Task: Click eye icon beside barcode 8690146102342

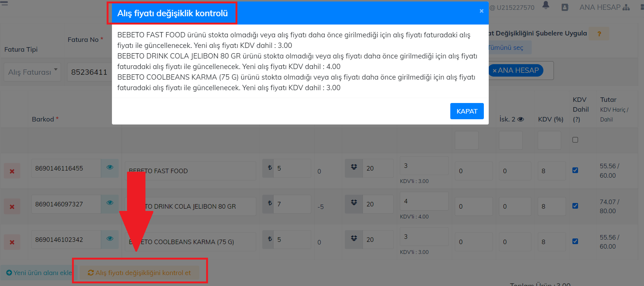Action: (x=110, y=239)
